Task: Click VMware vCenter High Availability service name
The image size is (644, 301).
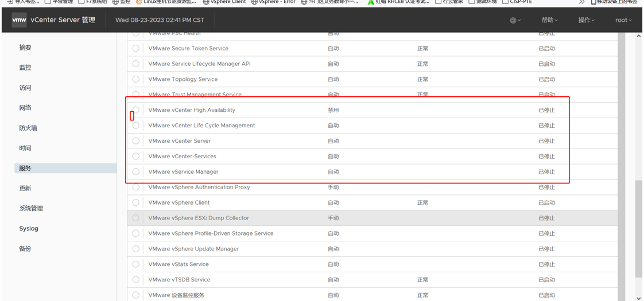Action: click(192, 110)
